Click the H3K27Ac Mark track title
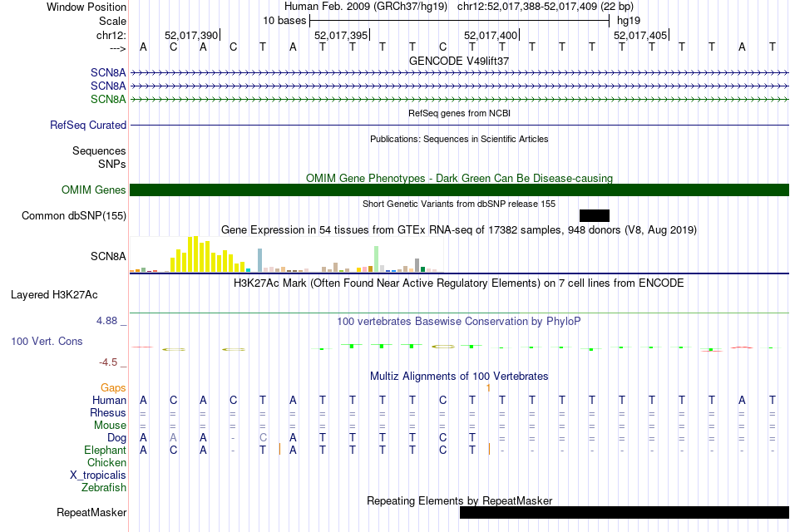 tap(459, 283)
